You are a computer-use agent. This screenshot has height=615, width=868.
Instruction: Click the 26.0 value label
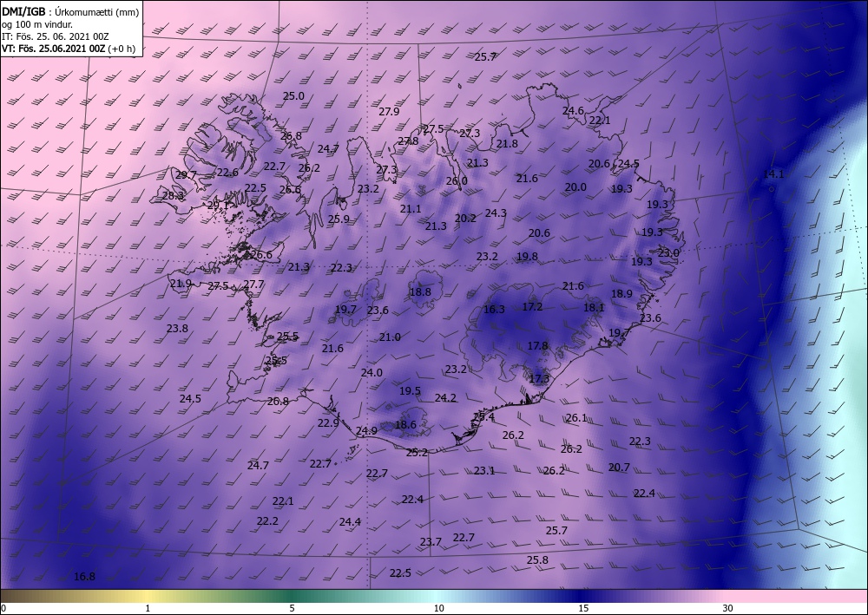click(x=457, y=180)
